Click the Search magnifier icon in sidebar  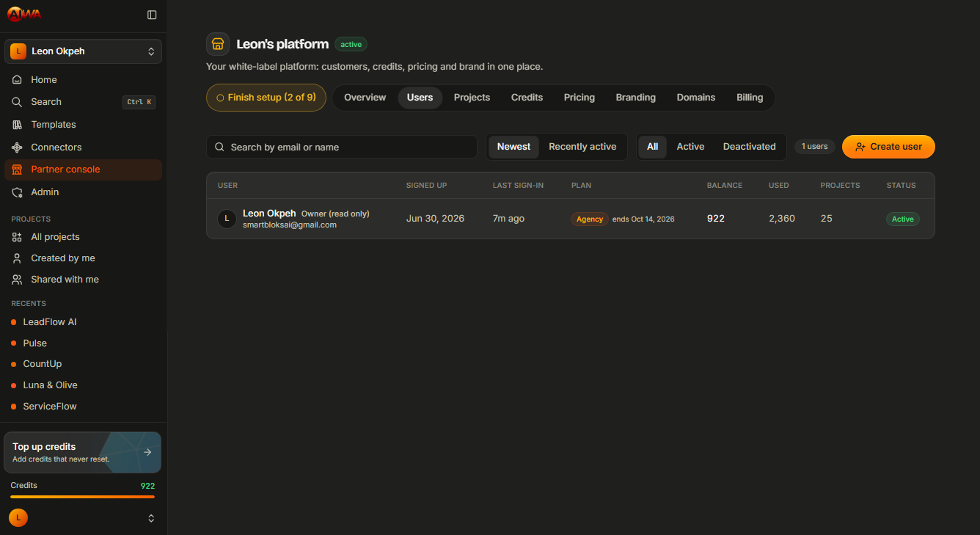pyautogui.click(x=18, y=102)
